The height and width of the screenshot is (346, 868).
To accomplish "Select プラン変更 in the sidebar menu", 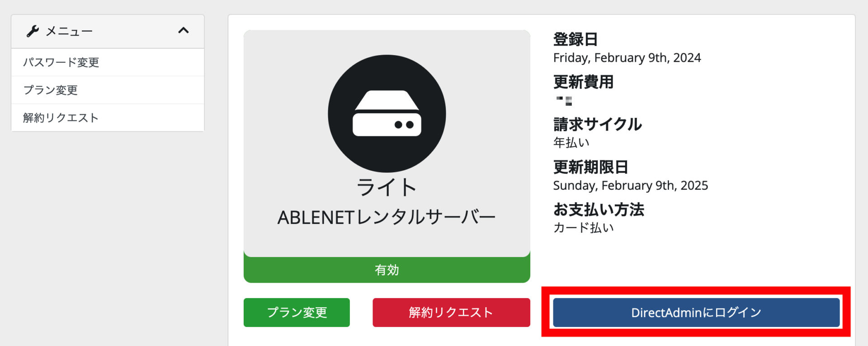I will click(50, 90).
